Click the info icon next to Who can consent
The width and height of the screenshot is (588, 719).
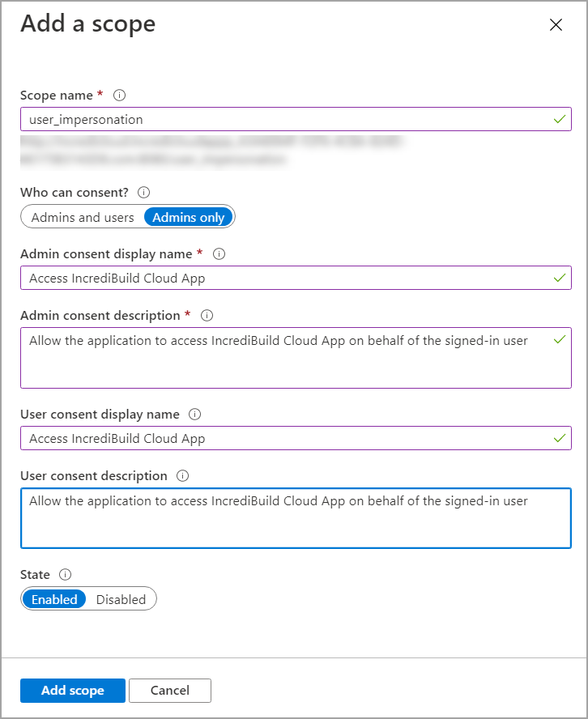coord(143,192)
